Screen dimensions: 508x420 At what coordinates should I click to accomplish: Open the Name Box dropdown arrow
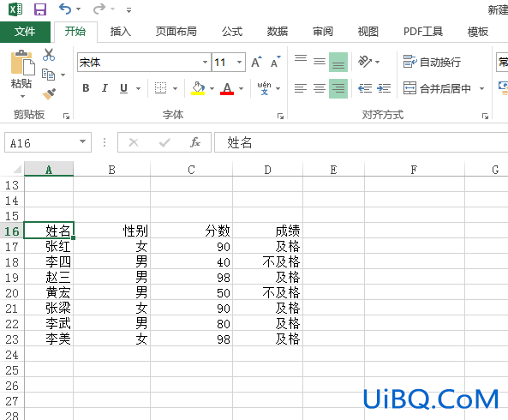pos(82,141)
